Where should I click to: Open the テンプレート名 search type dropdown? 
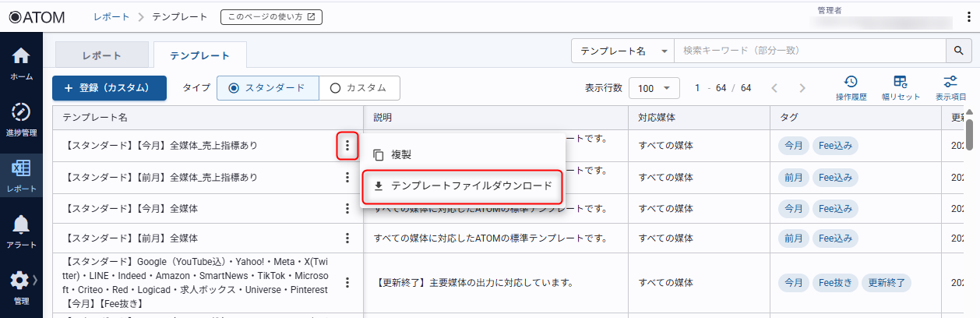(x=623, y=51)
